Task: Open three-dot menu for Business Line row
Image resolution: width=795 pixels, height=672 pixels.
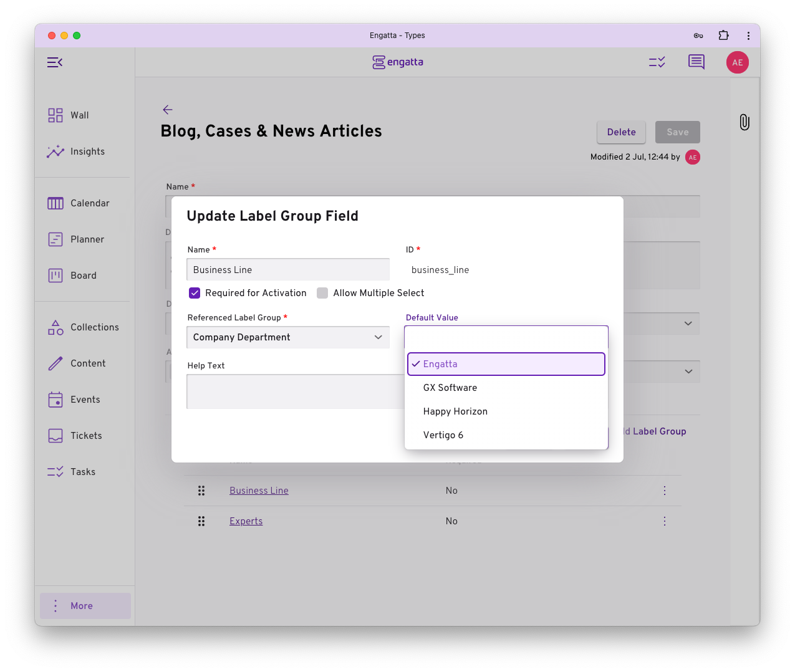Action: pos(665,491)
